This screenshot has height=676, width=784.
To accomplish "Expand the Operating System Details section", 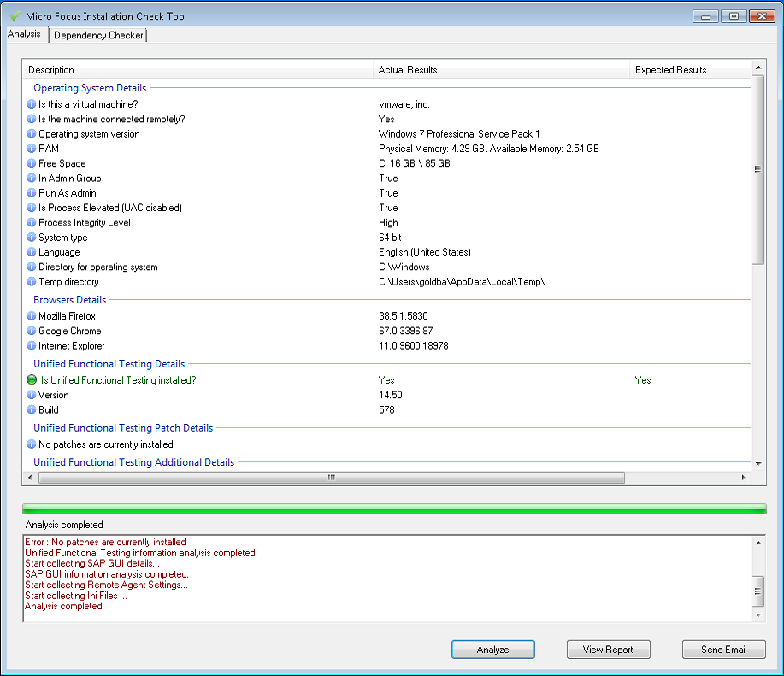I will click(x=89, y=88).
